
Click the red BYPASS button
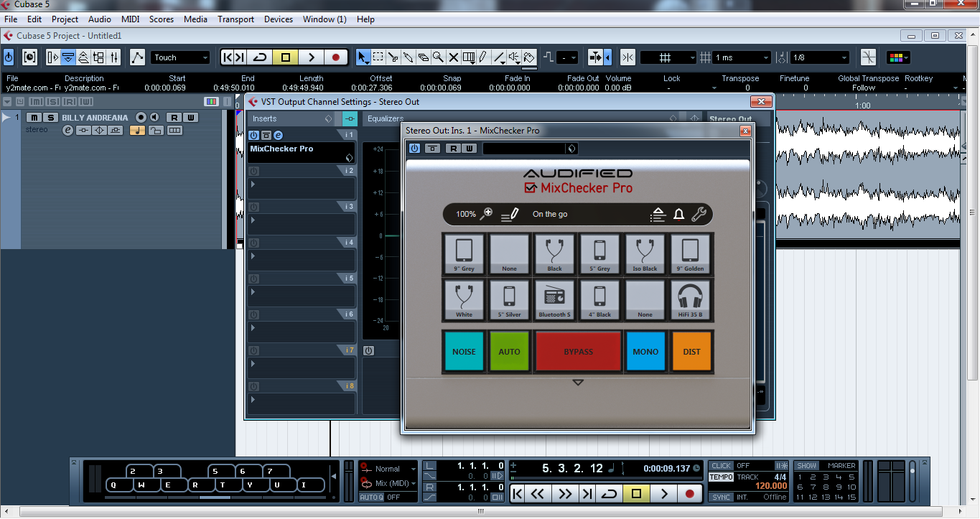click(578, 352)
